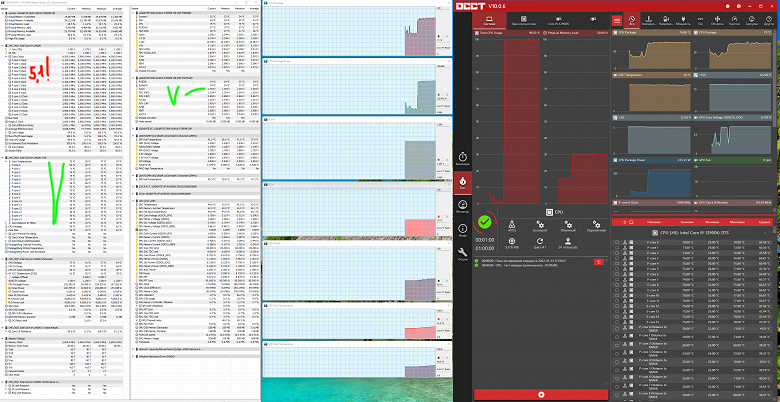Click the Total CPU Usage graph card in OCCT
The image size is (780, 402).
click(x=507, y=117)
